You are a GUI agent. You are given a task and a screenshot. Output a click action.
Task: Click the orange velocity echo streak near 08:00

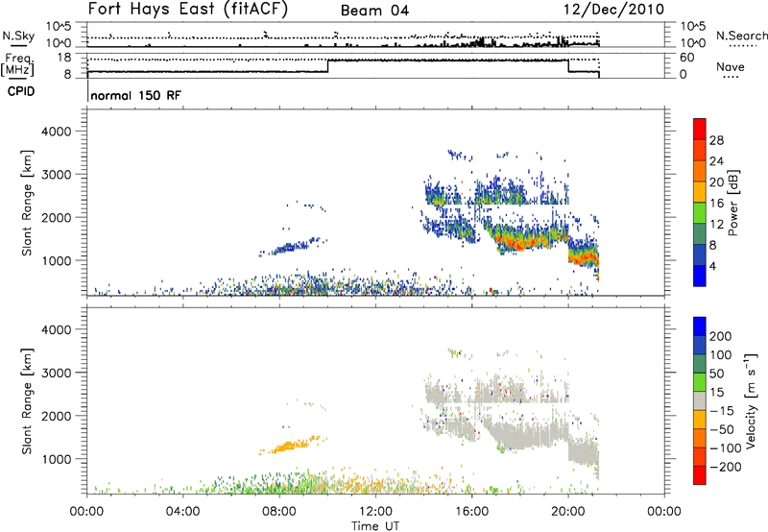(292, 446)
